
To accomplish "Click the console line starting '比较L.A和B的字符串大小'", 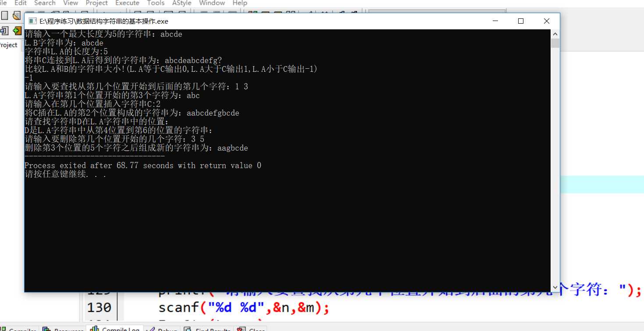I will [x=171, y=69].
